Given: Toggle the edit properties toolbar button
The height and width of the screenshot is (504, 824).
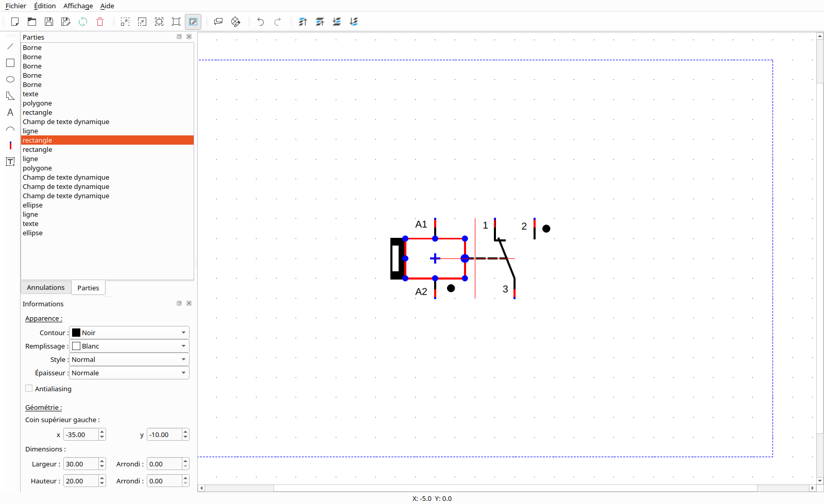Looking at the screenshot, I should tap(193, 22).
